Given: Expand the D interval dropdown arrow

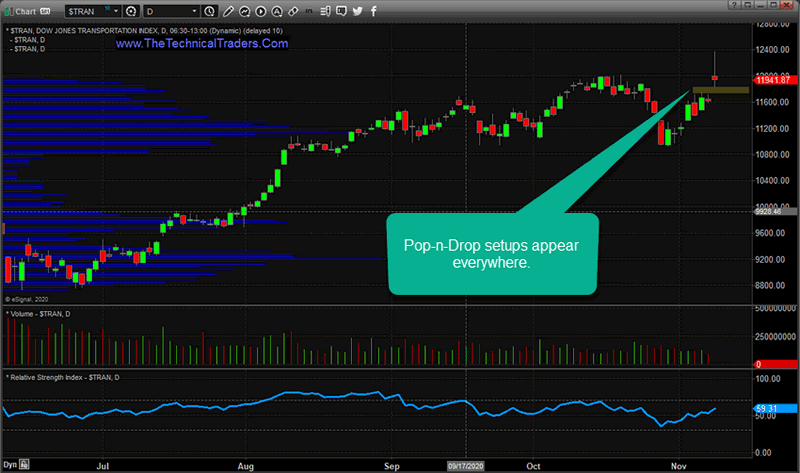Looking at the screenshot, I should tap(194, 11).
